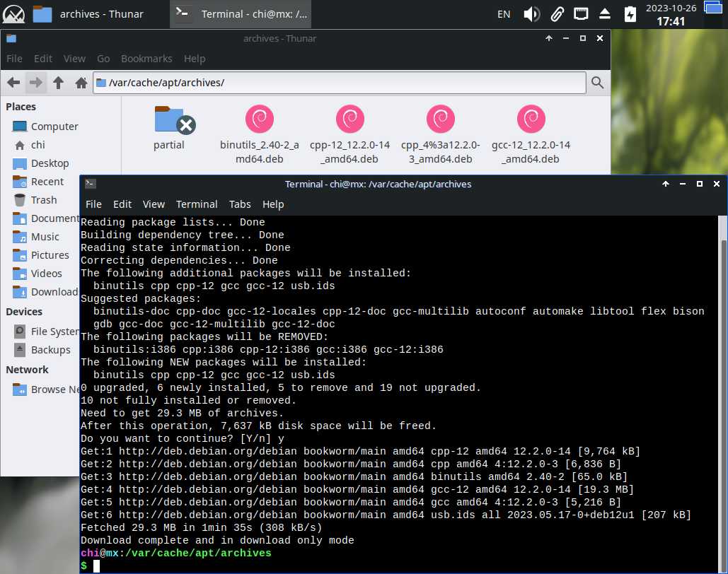The width and height of the screenshot is (728, 574).
Task: Open the Terminal menu in Terminal window
Action: tap(197, 204)
